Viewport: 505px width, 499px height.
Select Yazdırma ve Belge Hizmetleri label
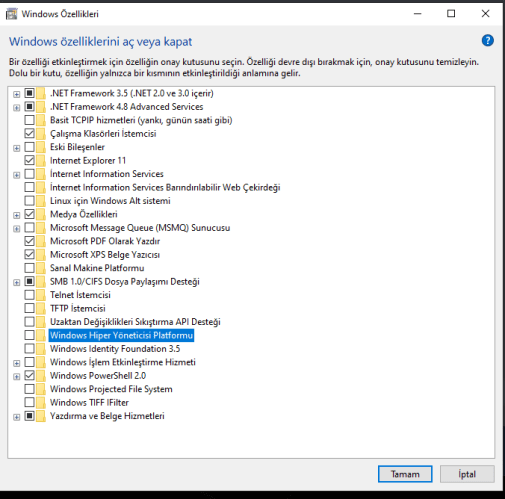107,416
